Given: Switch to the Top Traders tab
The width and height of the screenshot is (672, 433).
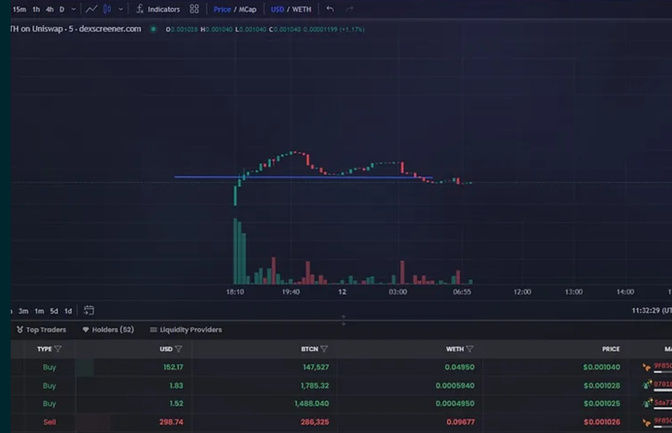Looking at the screenshot, I should coord(42,329).
